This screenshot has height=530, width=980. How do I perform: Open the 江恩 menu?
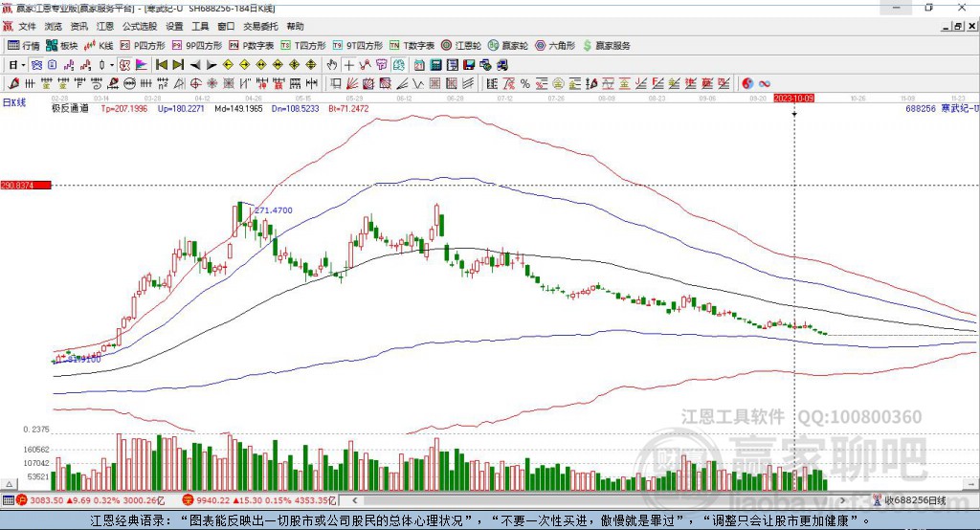pyautogui.click(x=104, y=26)
